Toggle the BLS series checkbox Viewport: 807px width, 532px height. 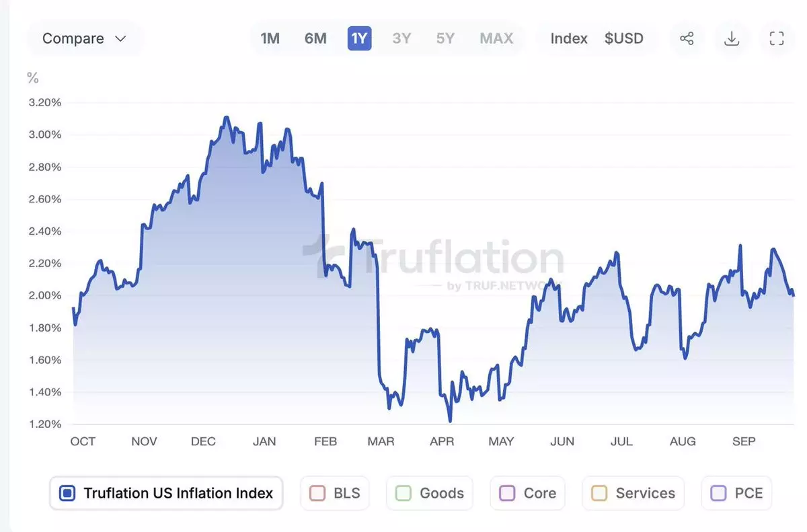pyautogui.click(x=317, y=493)
